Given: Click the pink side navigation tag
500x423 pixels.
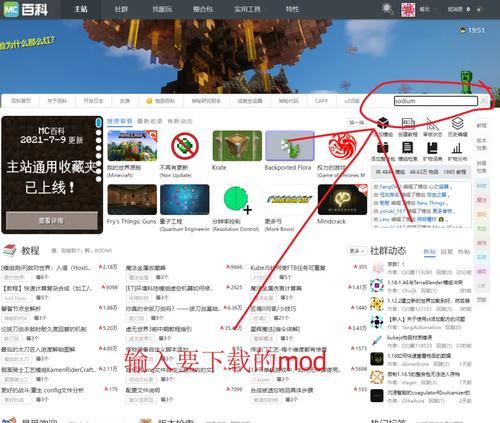Looking at the screenshot, I should (x=481, y=200).
